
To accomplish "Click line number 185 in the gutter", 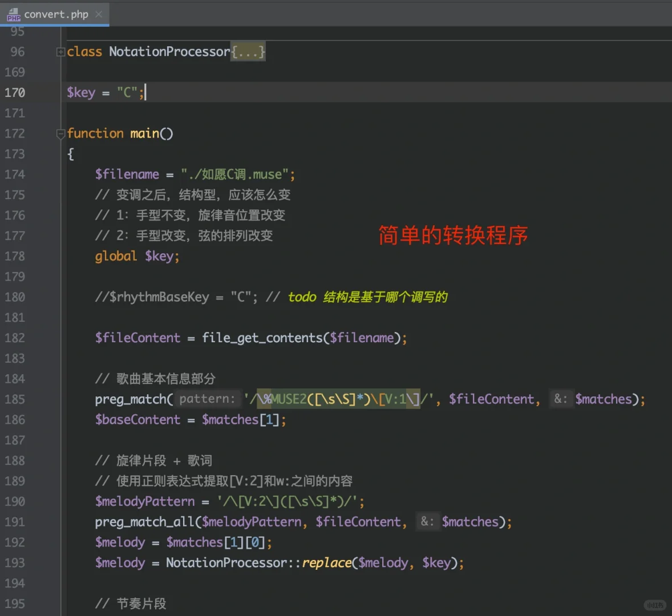I will (14, 399).
